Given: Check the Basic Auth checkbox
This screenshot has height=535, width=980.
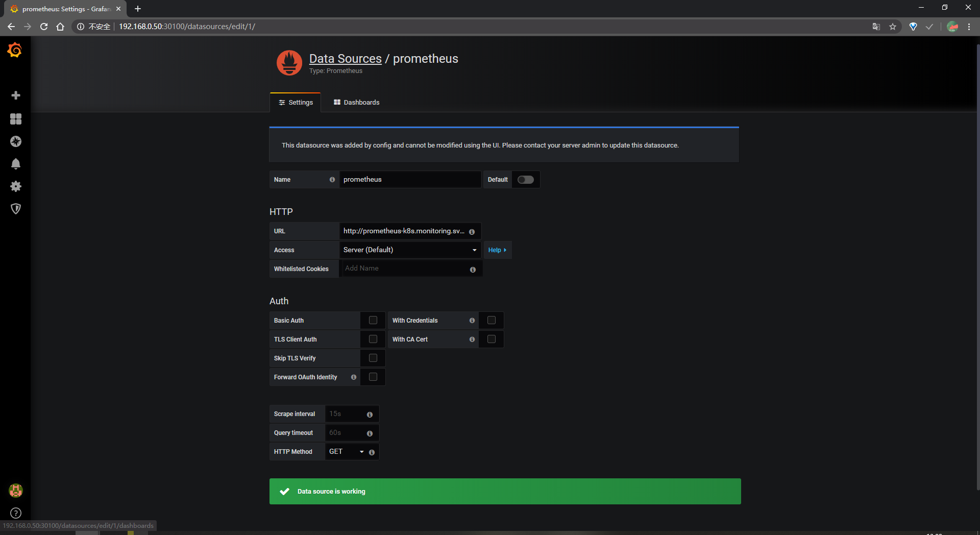Looking at the screenshot, I should (373, 320).
